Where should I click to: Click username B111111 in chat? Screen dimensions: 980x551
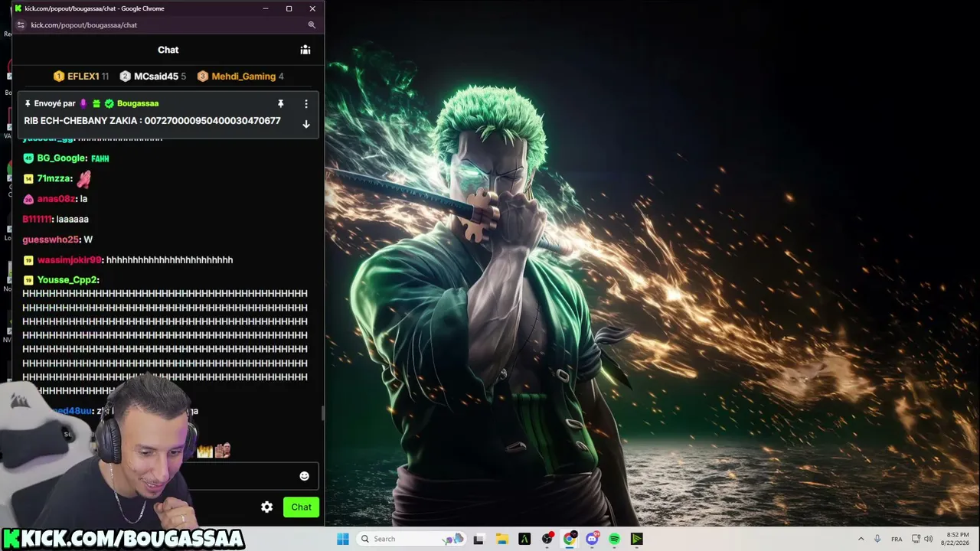click(x=37, y=219)
